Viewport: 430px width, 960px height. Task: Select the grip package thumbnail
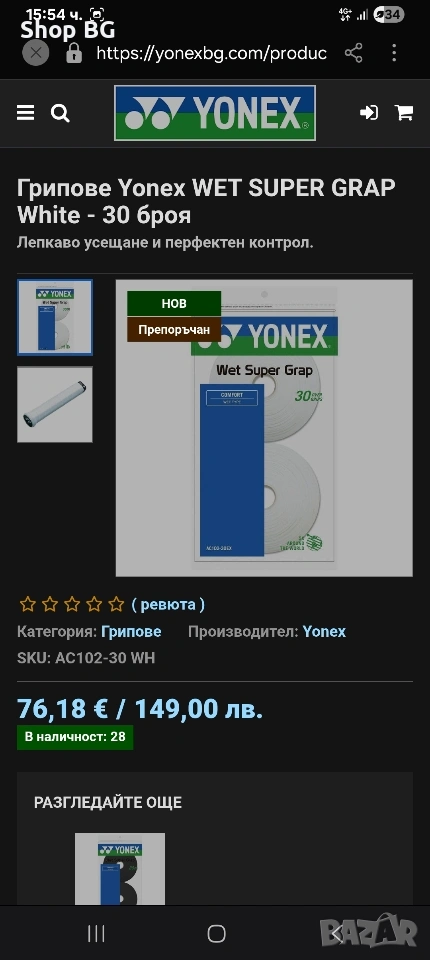click(55, 317)
